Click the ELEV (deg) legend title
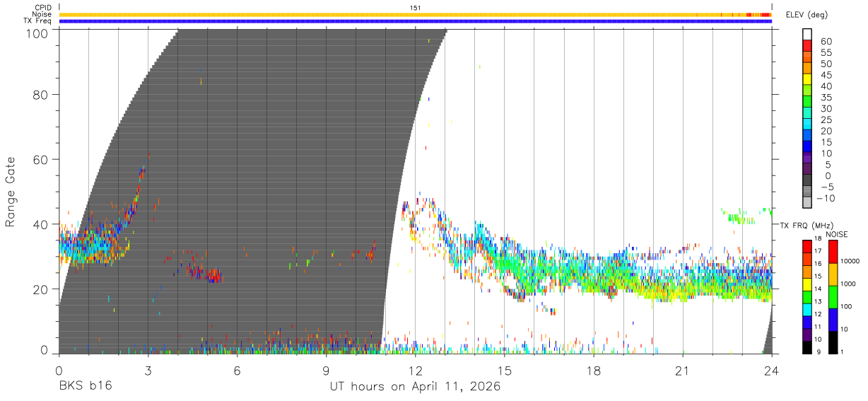The image size is (868, 401). pos(806,15)
